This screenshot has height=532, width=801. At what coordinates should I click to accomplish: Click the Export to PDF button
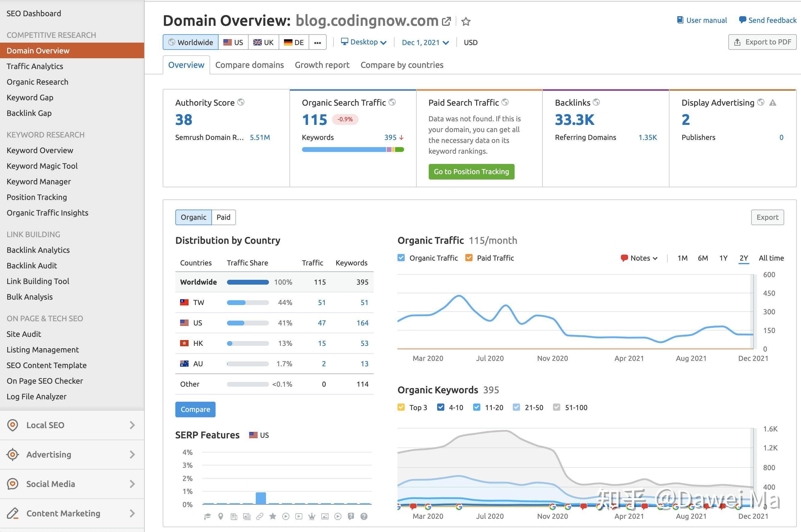tap(762, 42)
